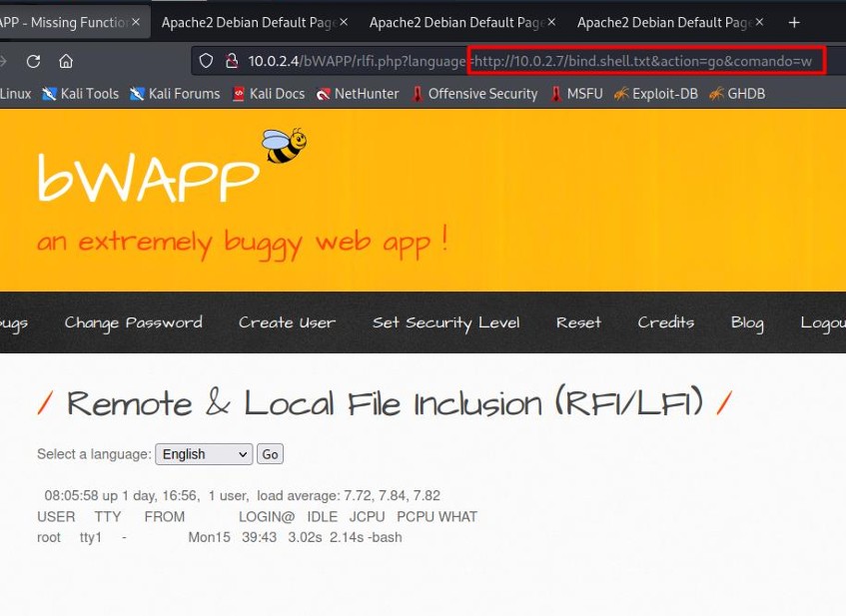The image size is (846, 616).
Task: Click the "-bash" process text
Action: (x=385, y=537)
